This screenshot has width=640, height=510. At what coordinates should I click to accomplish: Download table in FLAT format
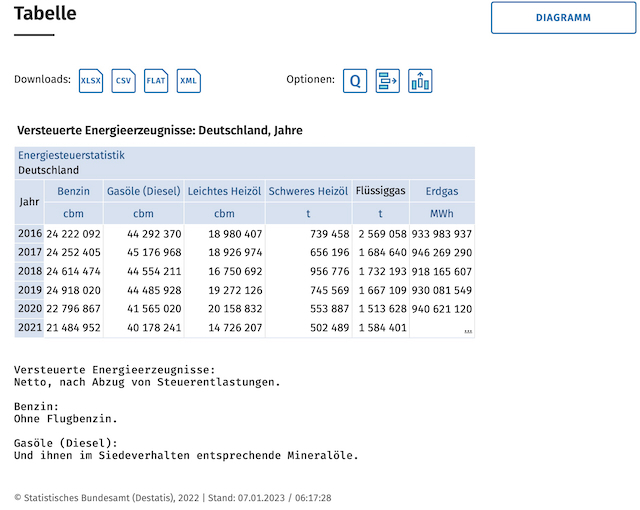tap(156, 81)
